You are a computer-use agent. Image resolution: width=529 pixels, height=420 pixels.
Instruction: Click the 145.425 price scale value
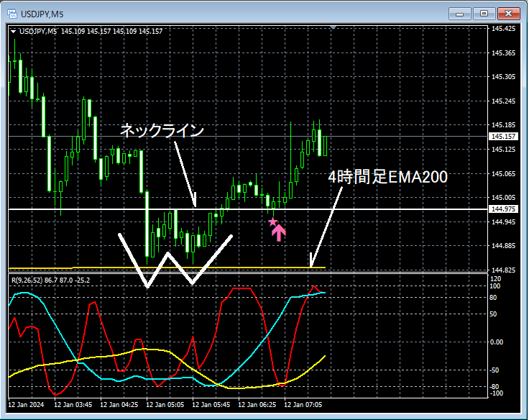coord(503,29)
